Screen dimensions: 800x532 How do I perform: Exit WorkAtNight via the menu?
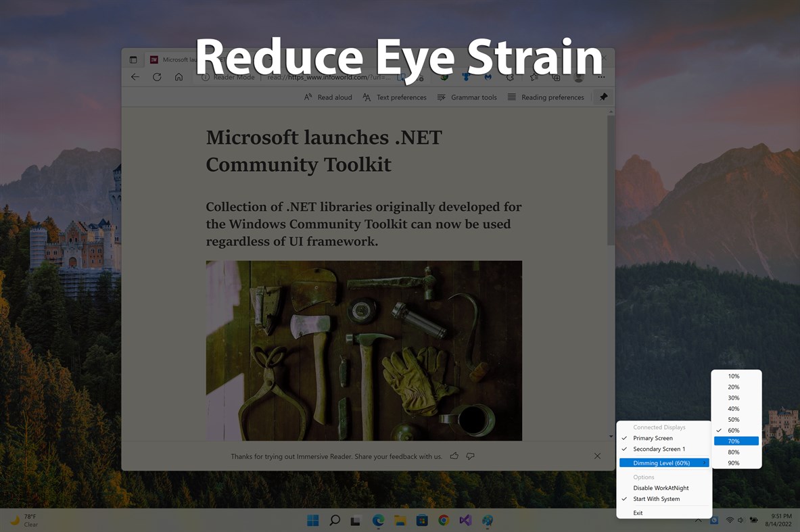[637, 512]
